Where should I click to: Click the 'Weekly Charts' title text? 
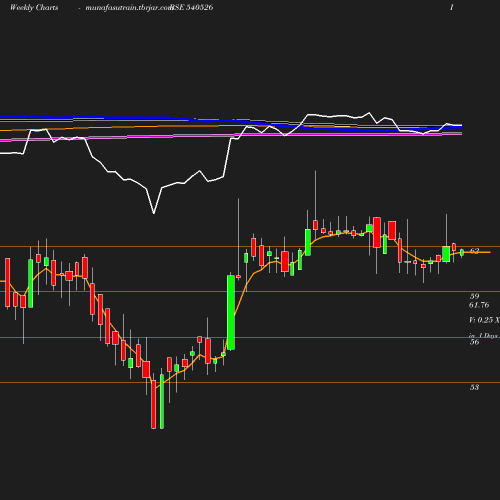click(34, 7)
